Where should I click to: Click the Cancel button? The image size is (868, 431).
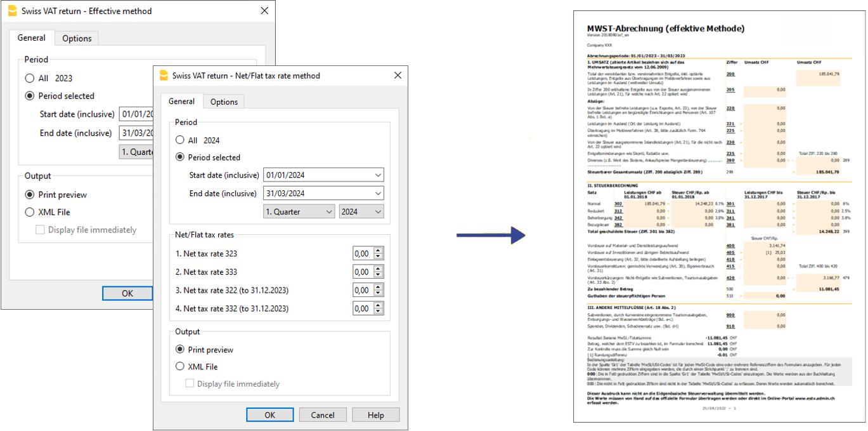[323, 415]
